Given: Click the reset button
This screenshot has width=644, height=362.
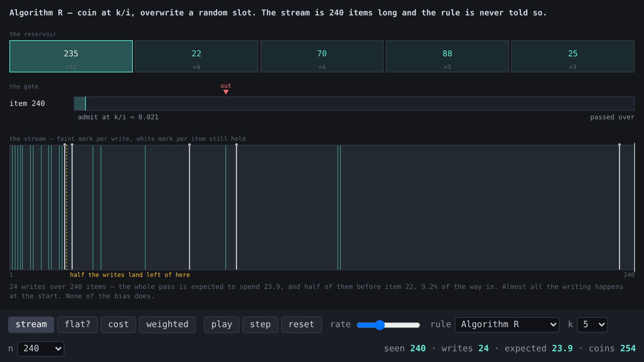Looking at the screenshot, I should point(302,324).
